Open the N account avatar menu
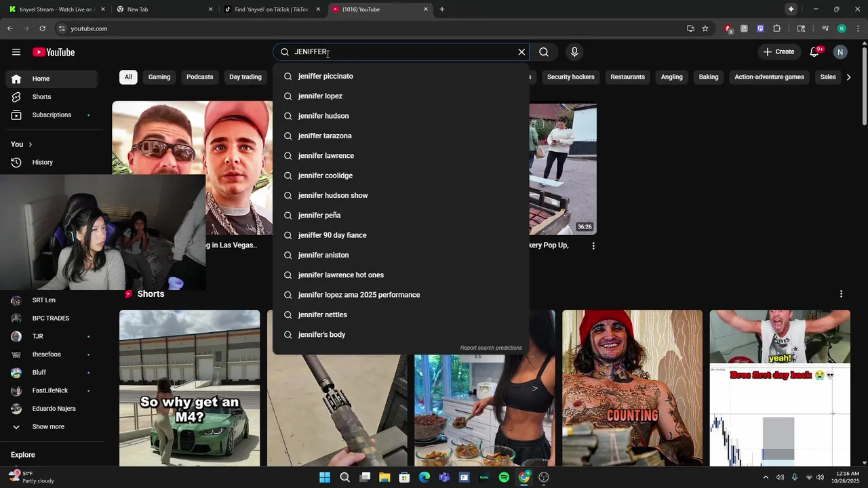The height and width of the screenshot is (488, 868). pyautogui.click(x=840, y=52)
